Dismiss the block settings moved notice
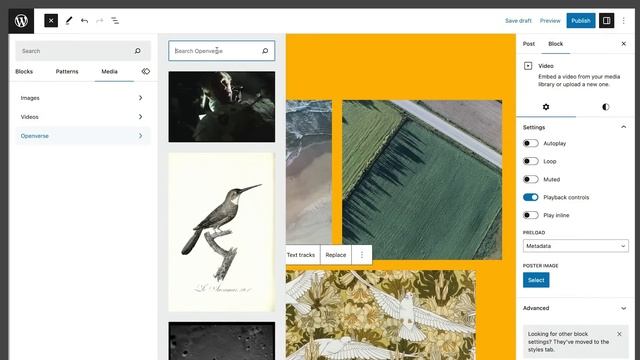 tap(620, 334)
